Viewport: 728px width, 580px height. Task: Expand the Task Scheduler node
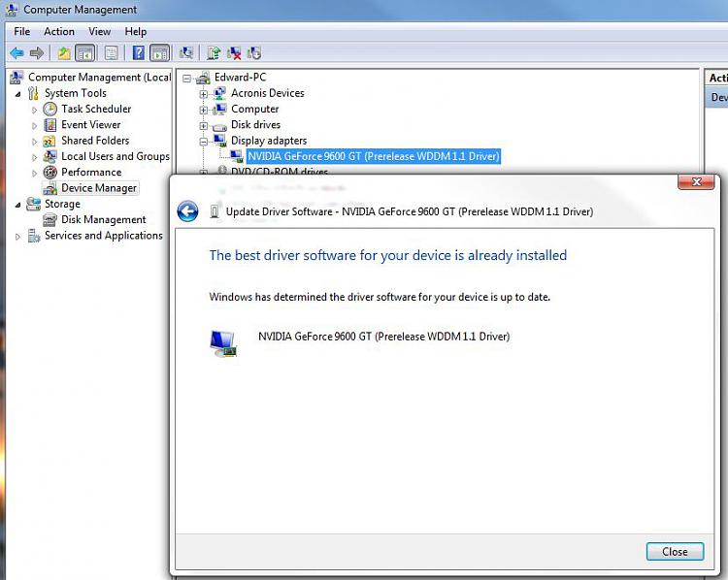(34, 110)
